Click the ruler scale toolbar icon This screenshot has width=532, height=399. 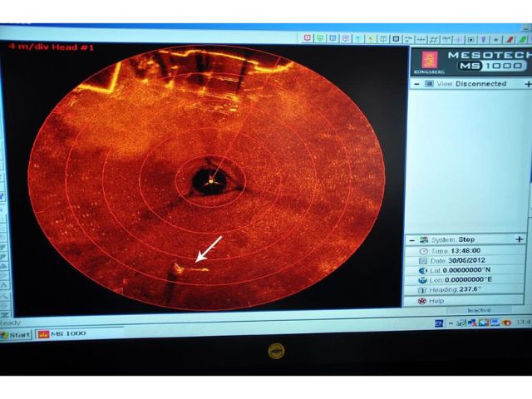[x=446, y=40]
